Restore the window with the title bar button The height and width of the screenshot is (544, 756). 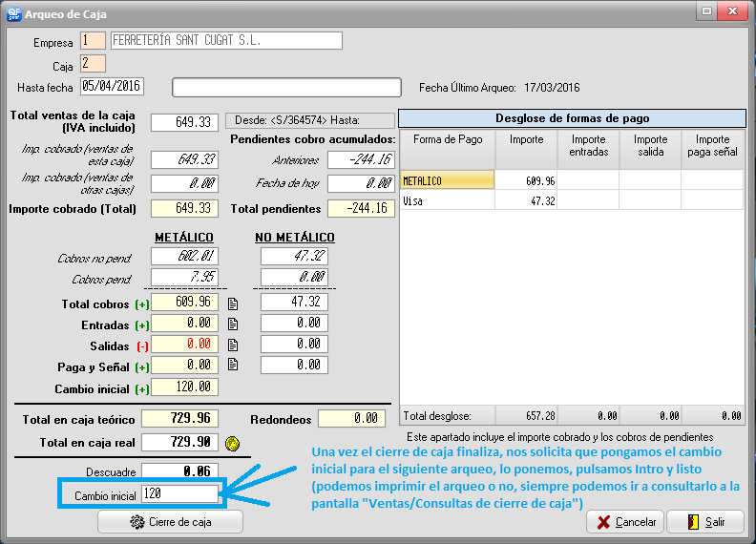pos(706,11)
